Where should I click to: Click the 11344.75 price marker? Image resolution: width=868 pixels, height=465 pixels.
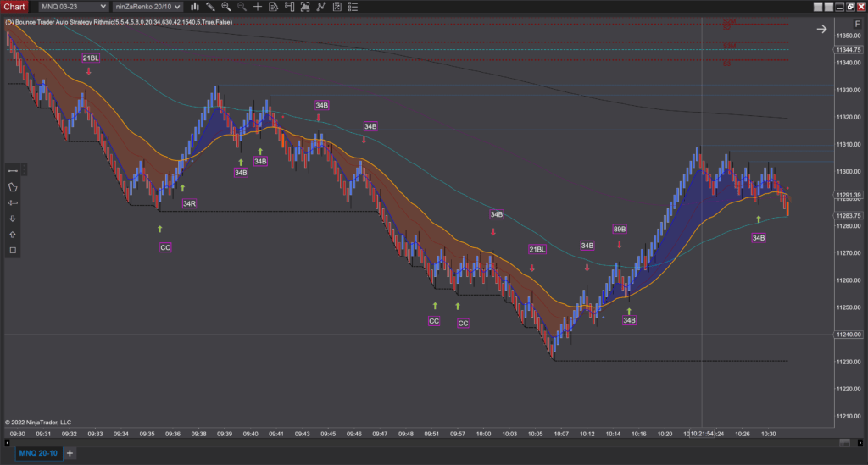pyautogui.click(x=848, y=50)
